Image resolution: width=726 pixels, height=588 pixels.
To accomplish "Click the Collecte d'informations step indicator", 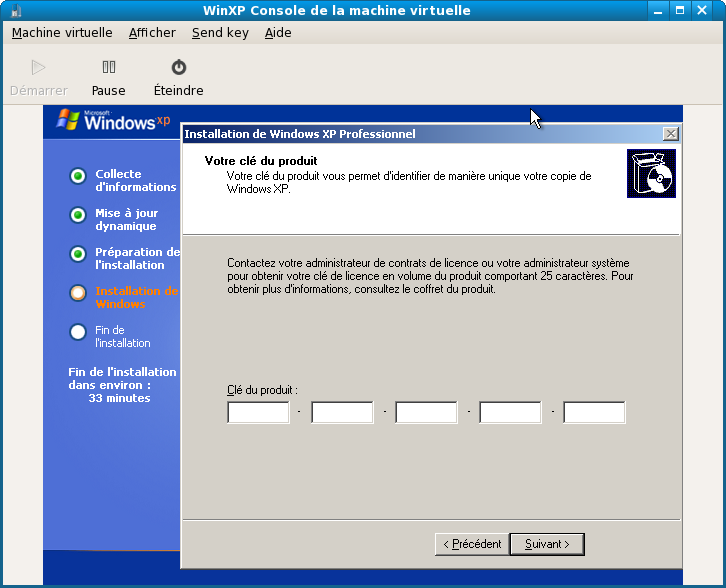I will [x=78, y=176].
